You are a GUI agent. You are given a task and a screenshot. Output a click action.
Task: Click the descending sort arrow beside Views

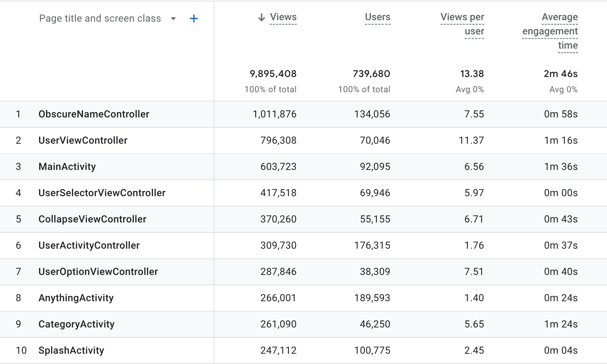pos(261,17)
